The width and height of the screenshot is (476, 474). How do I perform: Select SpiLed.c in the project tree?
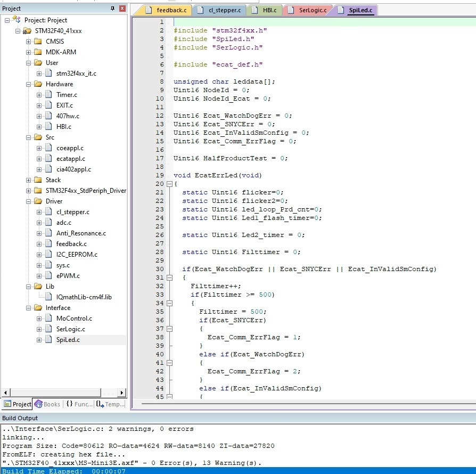pyautogui.click(x=68, y=340)
